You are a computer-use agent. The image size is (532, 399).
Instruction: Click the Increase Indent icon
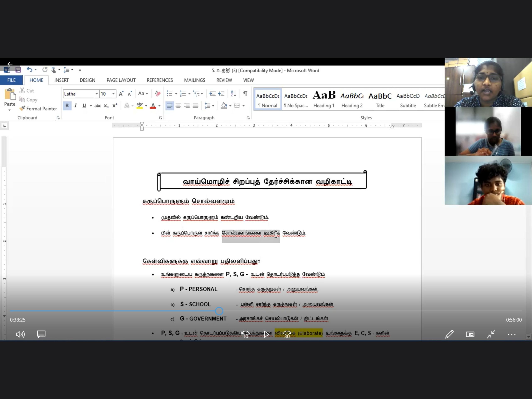coord(221,94)
